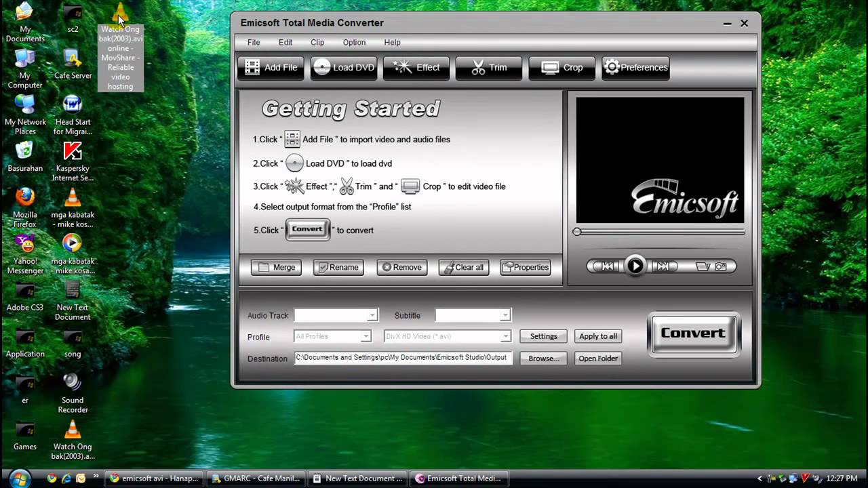Open the Crop tool
This screenshot has height=488, width=868.
point(562,67)
